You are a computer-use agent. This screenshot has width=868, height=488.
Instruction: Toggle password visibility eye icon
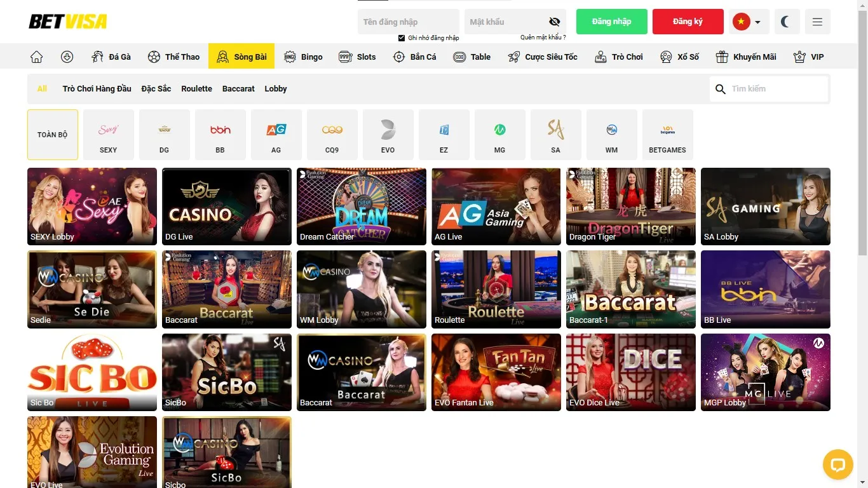(x=555, y=22)
